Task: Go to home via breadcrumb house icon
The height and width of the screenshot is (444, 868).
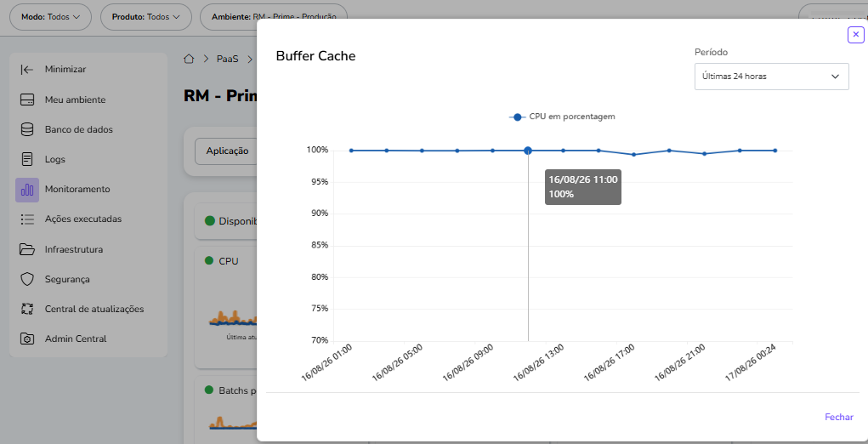Action: (189, 59)
